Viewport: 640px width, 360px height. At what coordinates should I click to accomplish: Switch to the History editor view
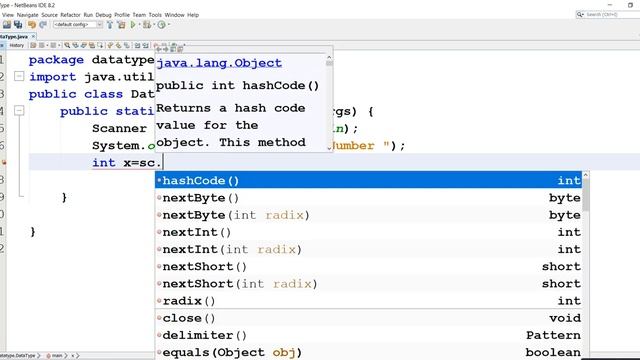17,45
